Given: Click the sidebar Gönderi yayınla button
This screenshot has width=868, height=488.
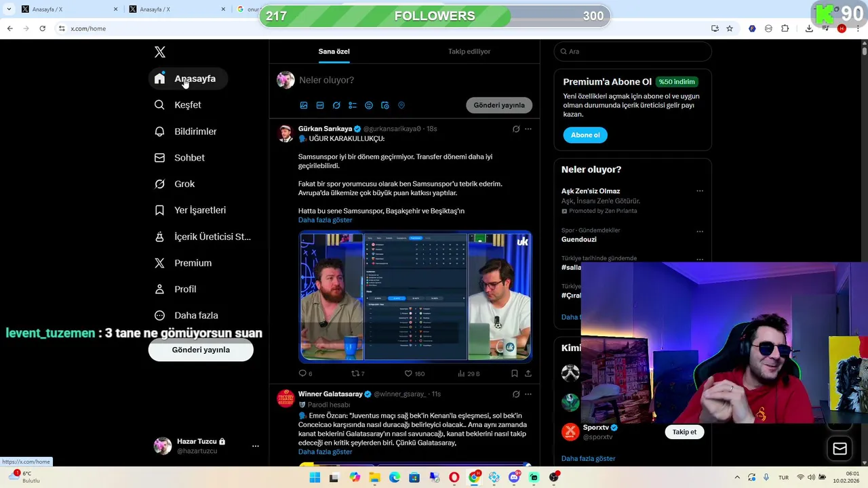Looking at the screenshot, I should click(x=201, y=350).
